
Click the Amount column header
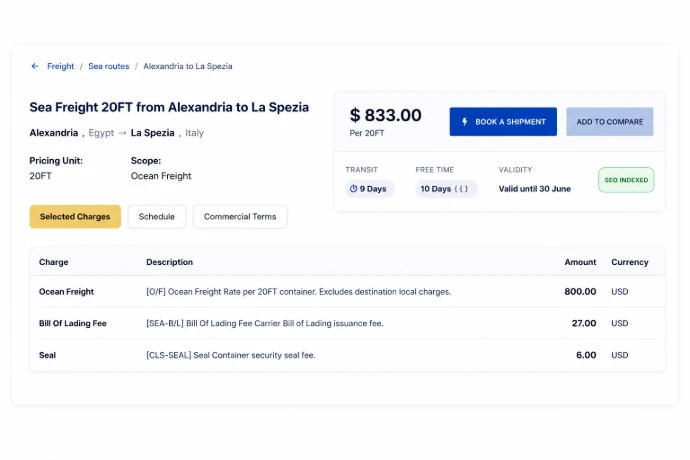(580, 262)
